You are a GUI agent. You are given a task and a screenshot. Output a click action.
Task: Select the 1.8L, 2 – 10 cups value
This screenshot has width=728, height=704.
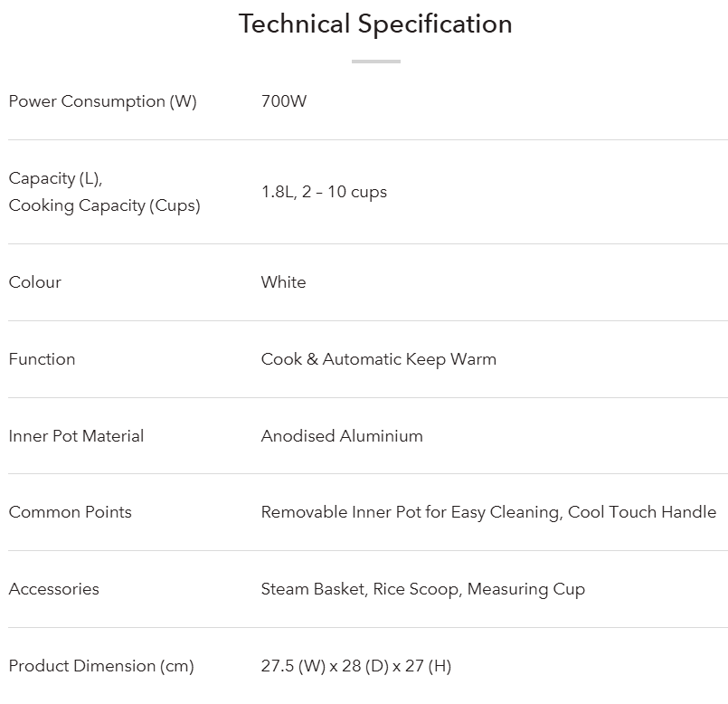[x=324, y=192]
